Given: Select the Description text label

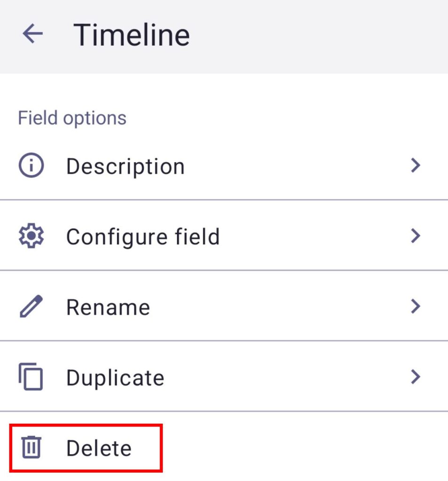Looking at the screenshot, I should coord(125,166).
